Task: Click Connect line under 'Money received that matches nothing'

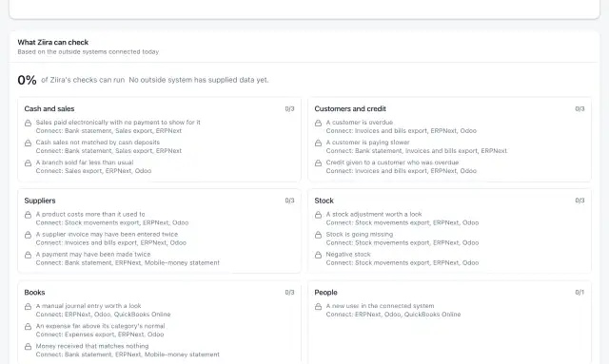Action: point(128,354)
